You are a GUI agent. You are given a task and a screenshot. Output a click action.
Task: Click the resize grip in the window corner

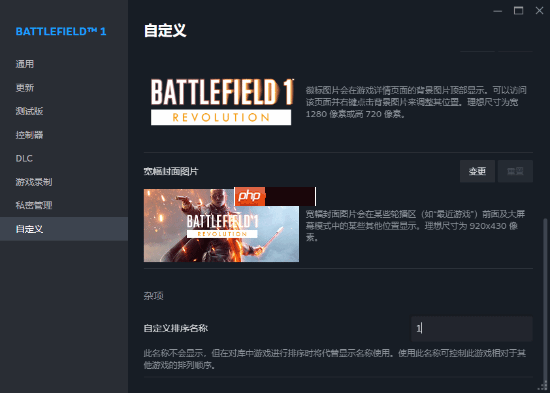[545, 388]
